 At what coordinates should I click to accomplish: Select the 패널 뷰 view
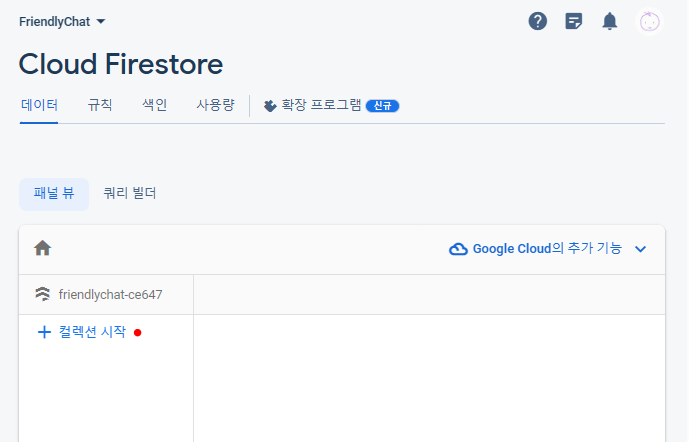tap(54, 194)
